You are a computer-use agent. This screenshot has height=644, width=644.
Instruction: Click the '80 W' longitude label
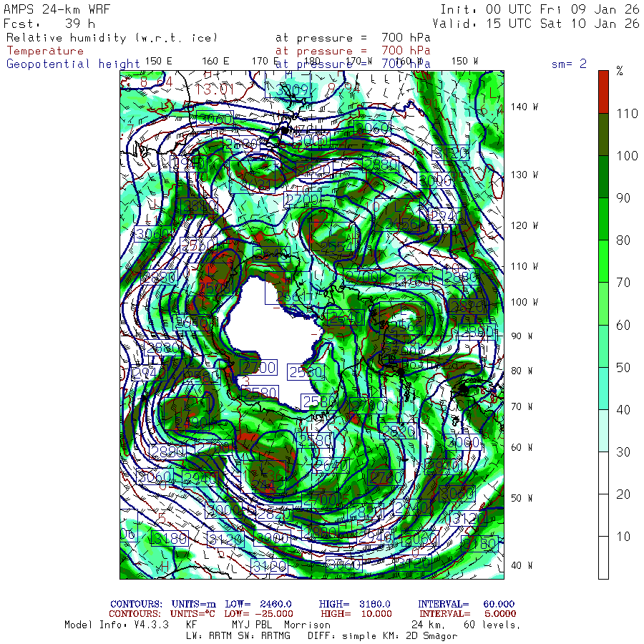point(522,371)
